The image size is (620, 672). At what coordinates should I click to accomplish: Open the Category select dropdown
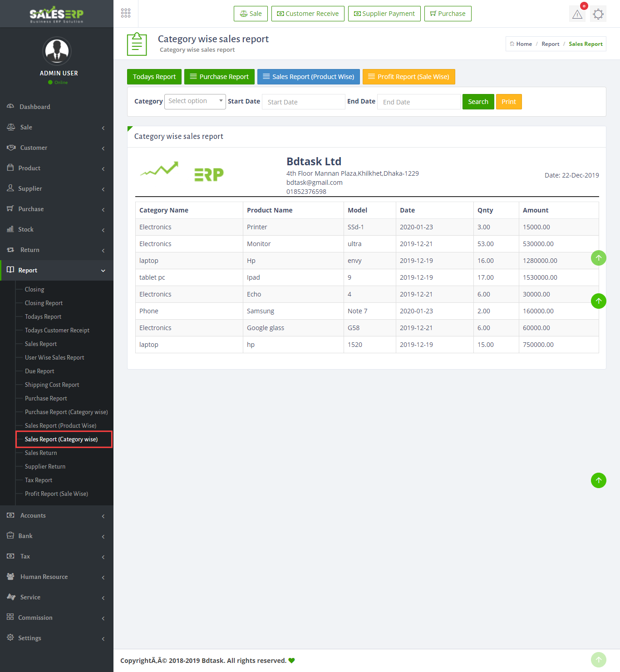[x=195, y=101]
